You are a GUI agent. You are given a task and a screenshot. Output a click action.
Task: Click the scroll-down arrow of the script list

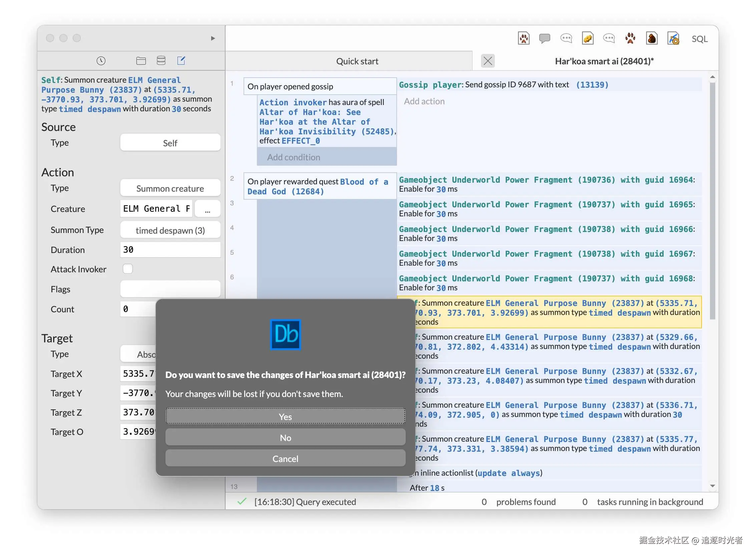[x=713, y=486]
